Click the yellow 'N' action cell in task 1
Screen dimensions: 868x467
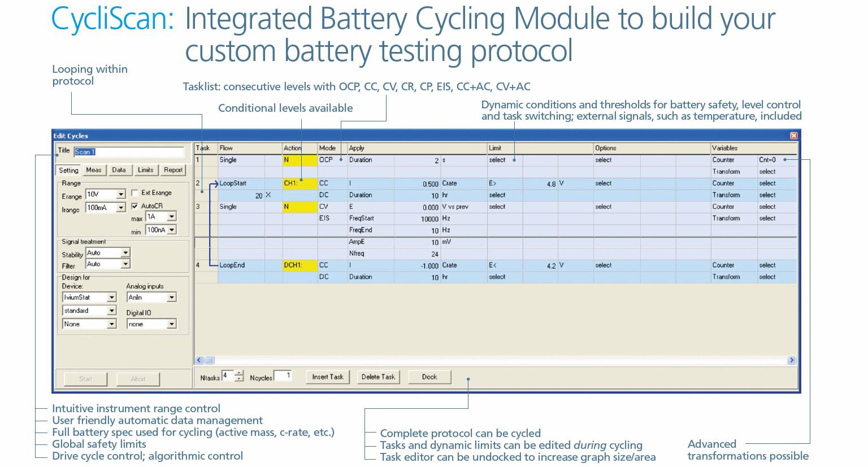[x=300, y=160]
